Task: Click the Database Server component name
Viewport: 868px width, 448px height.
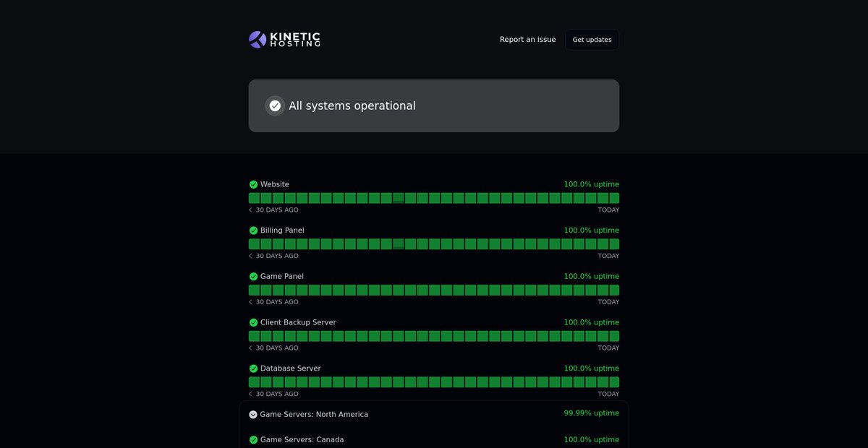Action: coord(291,369)
